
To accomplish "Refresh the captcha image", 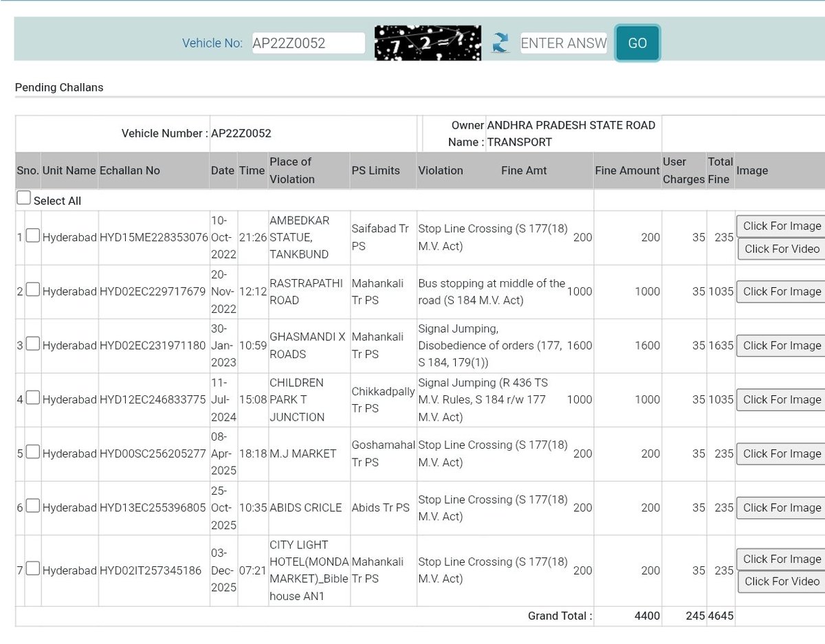I will 500,43.
